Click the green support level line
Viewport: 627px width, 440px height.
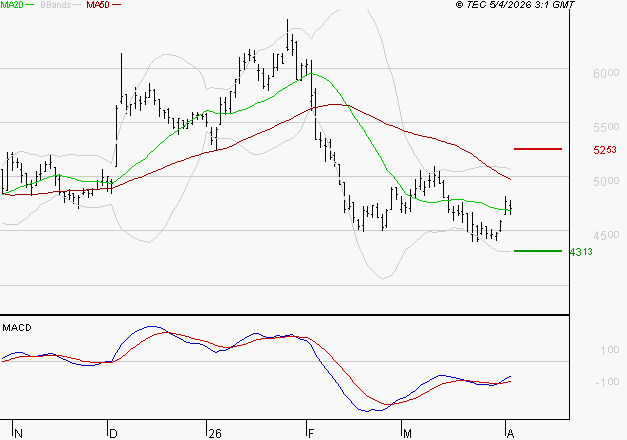pos(538,251)
